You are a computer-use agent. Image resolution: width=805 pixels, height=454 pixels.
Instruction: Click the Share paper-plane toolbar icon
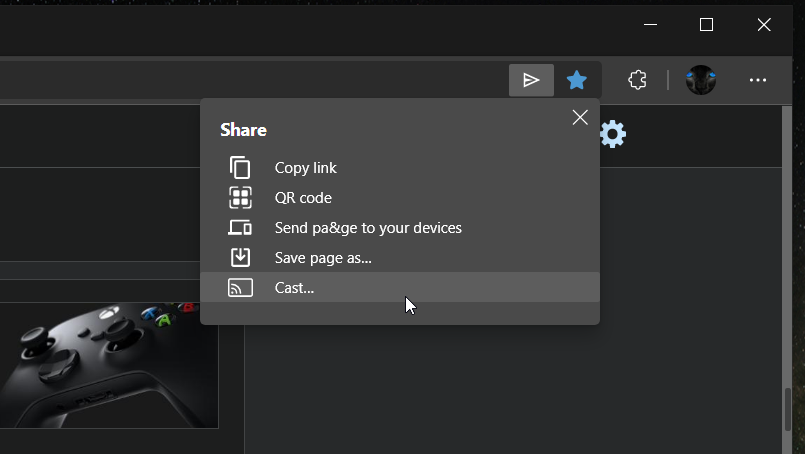coord(531,80)
